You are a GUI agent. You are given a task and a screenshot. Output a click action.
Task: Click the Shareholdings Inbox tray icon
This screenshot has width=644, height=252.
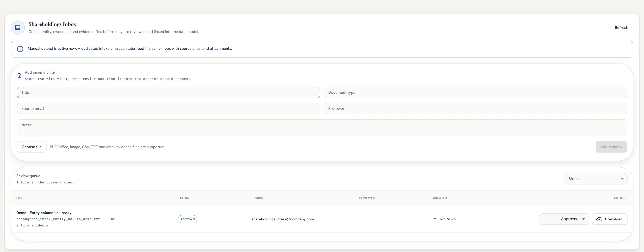tap(18, 28)
